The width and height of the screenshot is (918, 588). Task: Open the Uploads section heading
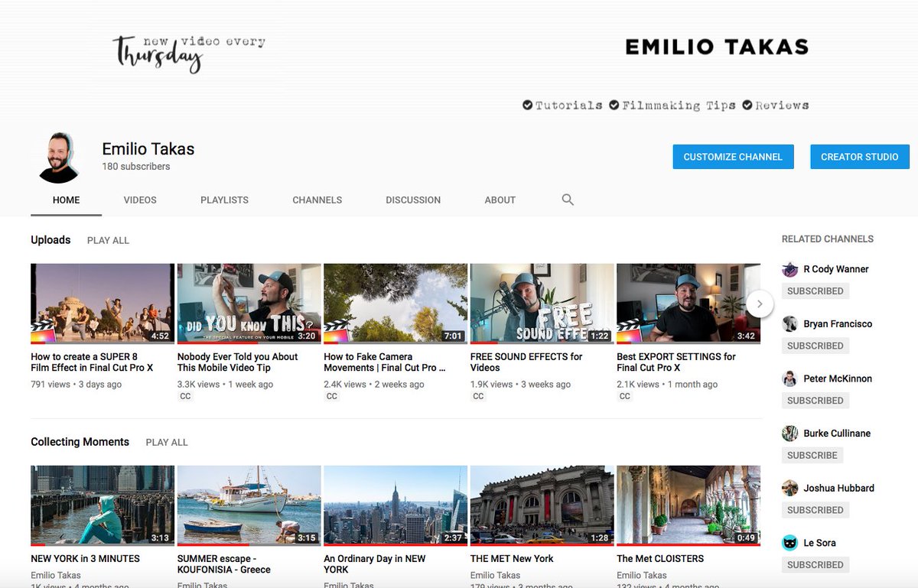coord(50,240)
